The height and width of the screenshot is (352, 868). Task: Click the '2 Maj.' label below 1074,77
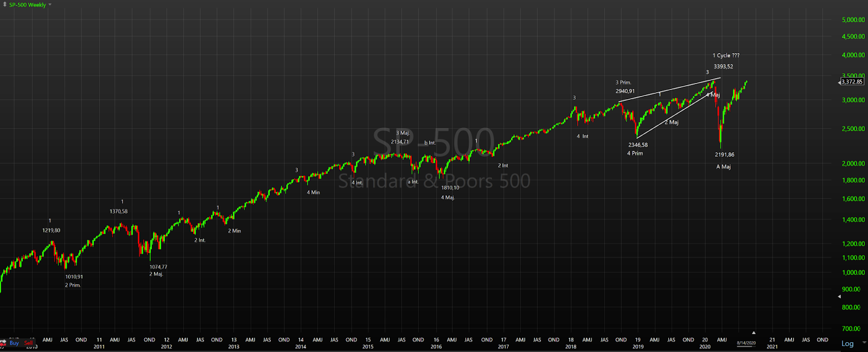(x=156, y=274)
